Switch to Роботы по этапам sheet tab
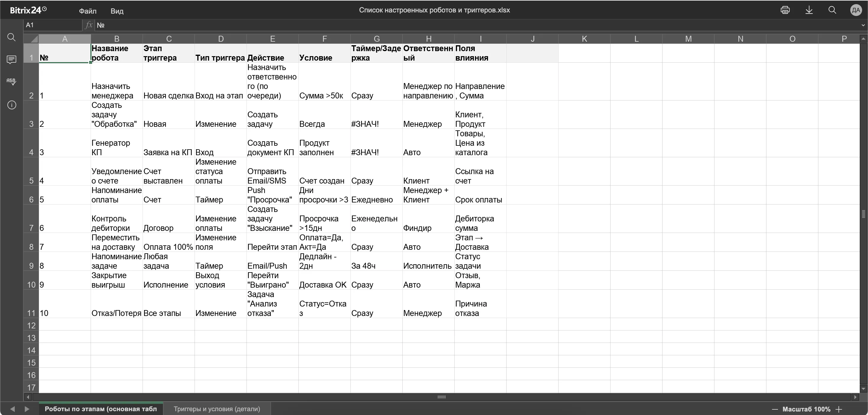 click(101, 408)
